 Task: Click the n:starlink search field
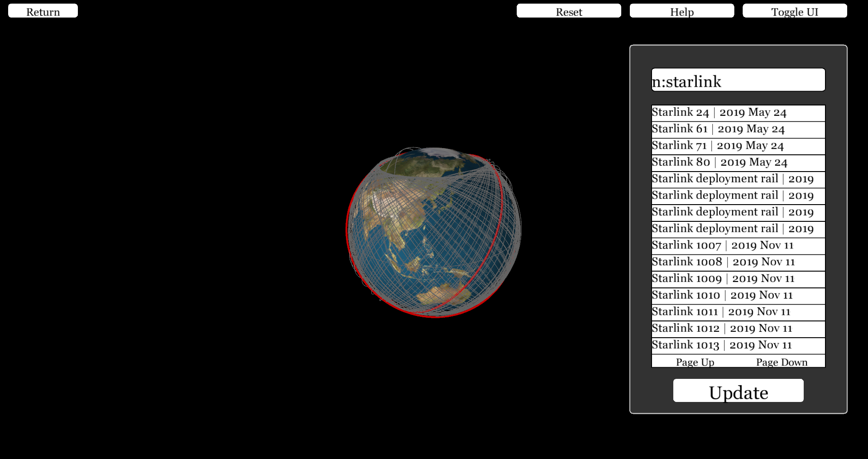click(738, 80)
